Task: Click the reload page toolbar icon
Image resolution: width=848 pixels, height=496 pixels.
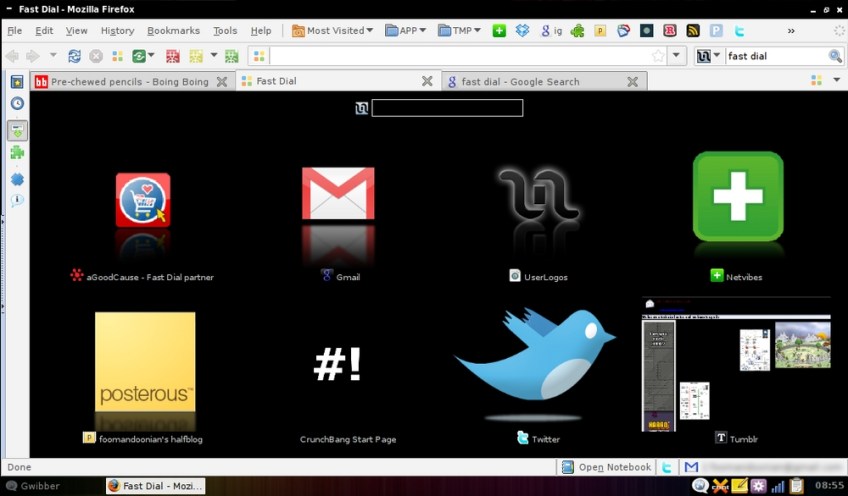Action: pyautogui.click(x=75, y=56)
